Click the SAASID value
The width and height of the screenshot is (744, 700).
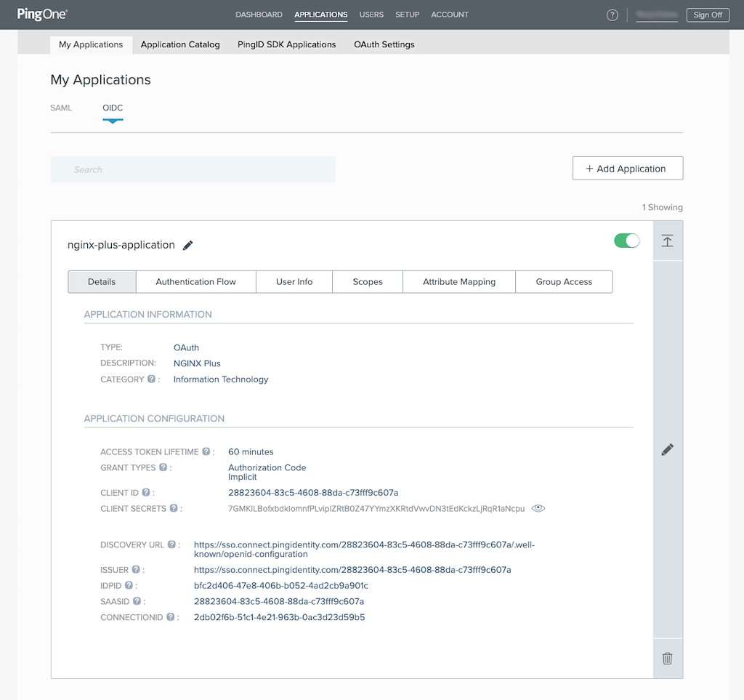click(x=279, y=601)
